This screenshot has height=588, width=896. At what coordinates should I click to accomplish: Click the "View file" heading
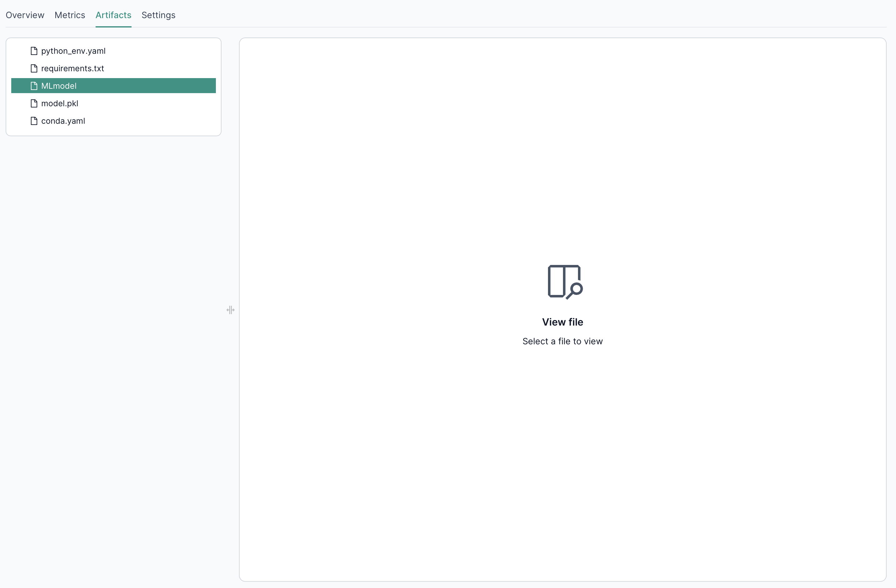pyautogui.click(x=562, y=322)
